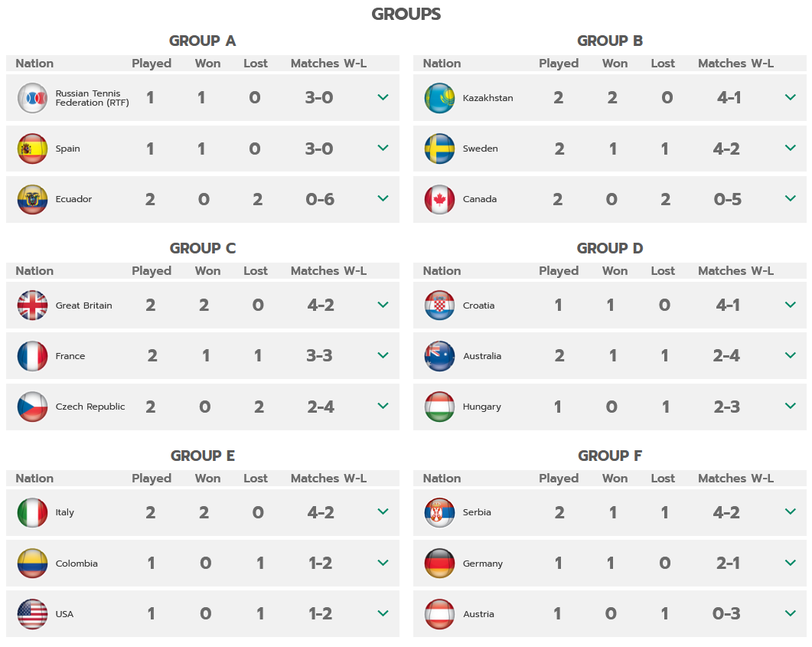The height and width of the screenshot is (647, 812).
Task: Click the Group A Played column header
Action: (152, 64)
